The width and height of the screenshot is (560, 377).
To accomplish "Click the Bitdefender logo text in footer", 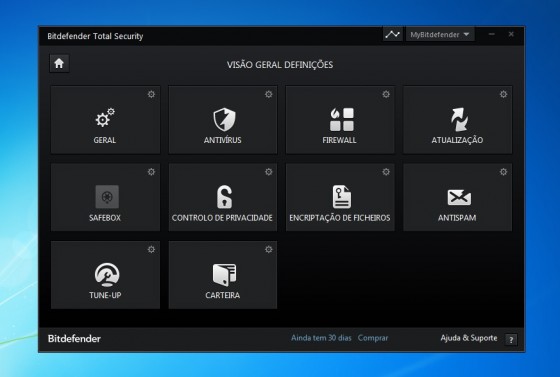I will (74, 338).
